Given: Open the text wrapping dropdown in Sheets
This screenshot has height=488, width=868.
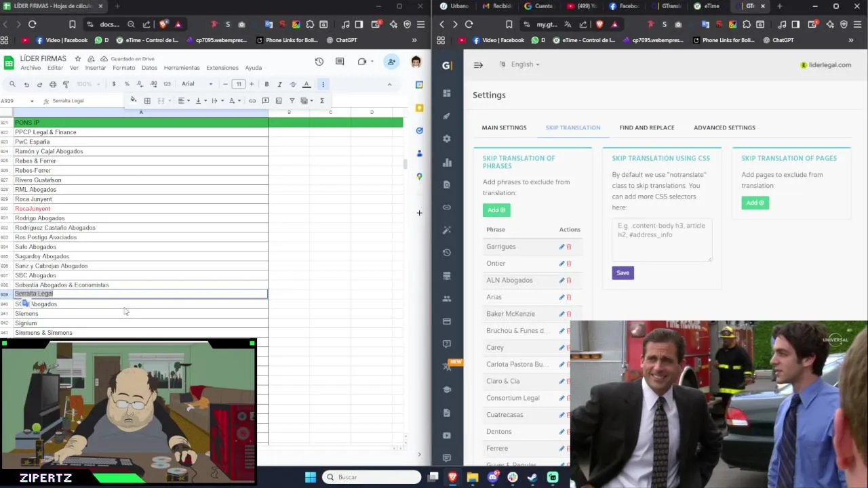Looking at the screenshot, I should (216, 101).
